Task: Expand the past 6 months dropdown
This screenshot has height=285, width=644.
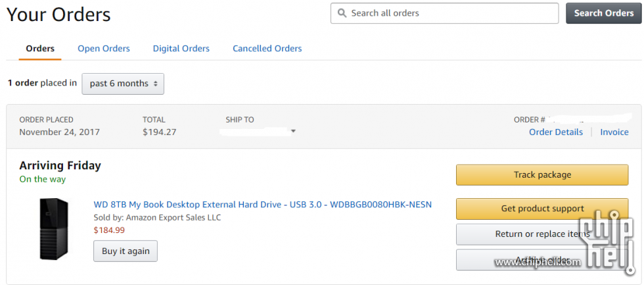Action: [123, 84]
